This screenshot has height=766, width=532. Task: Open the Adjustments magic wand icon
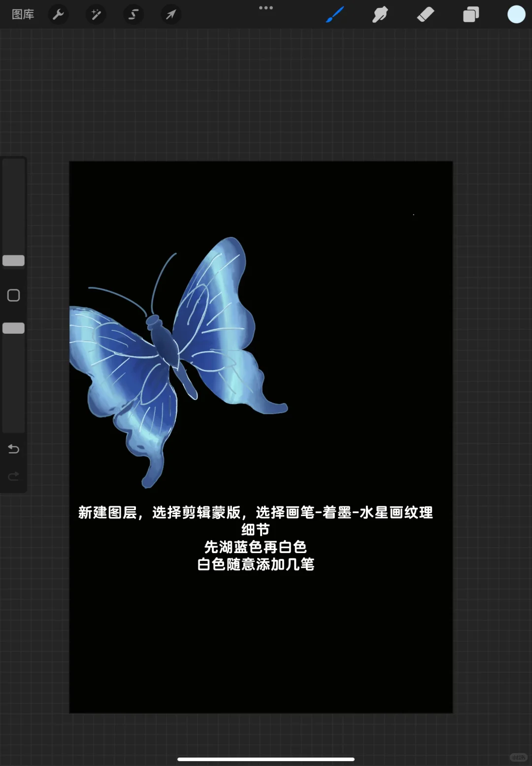(96, 14)
